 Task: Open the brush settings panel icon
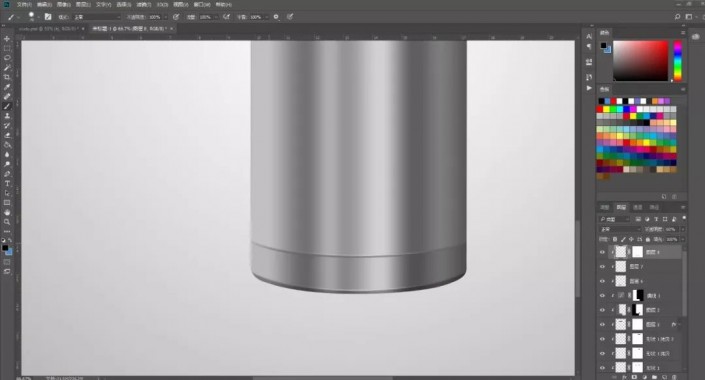48,17
